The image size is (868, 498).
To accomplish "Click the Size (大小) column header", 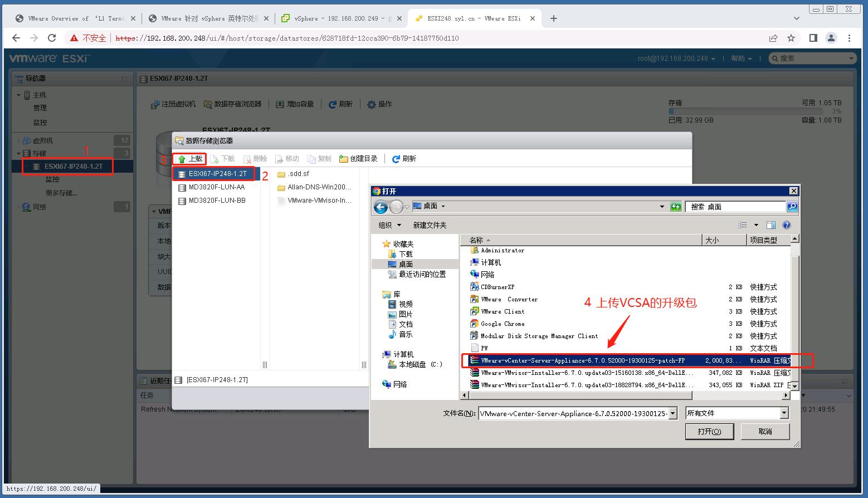I will point(724,240).
